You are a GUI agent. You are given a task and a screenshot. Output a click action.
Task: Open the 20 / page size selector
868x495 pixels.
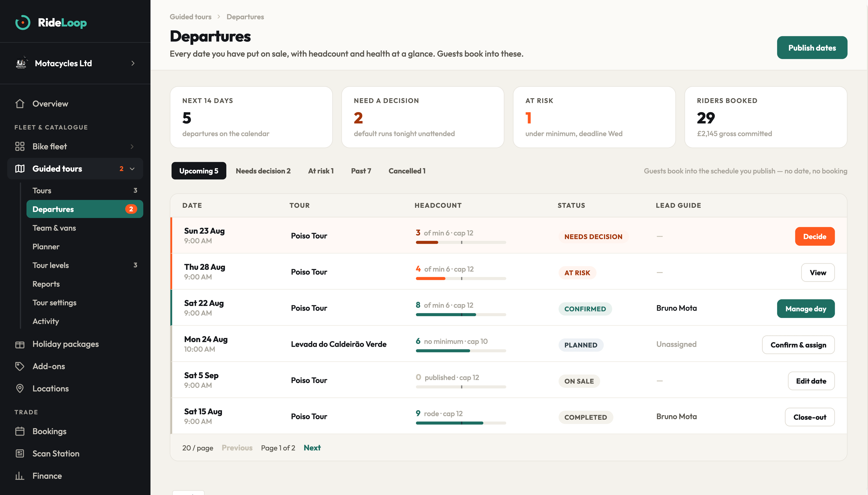click(x=197, y=448)
